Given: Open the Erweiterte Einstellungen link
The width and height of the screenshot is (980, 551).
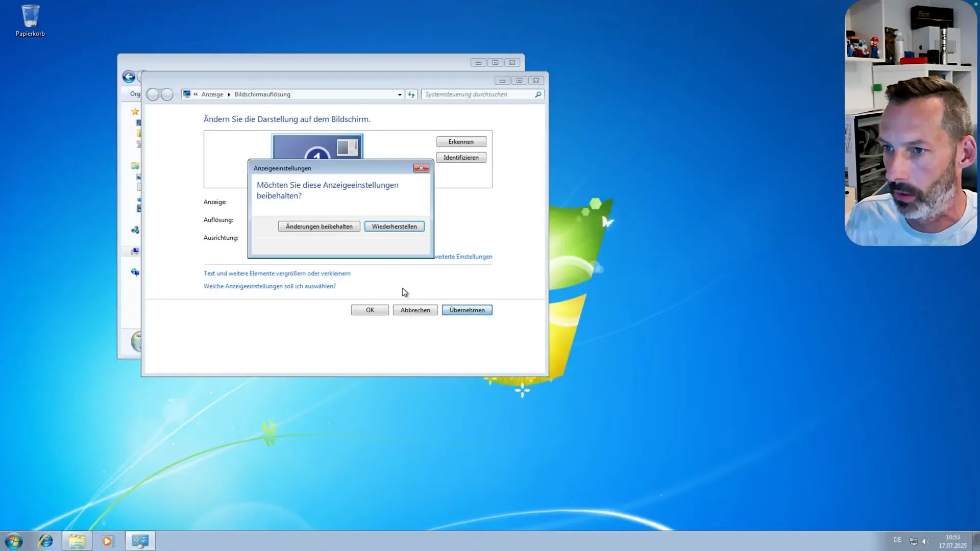Looking at the screenshot, I should (463, 257).
